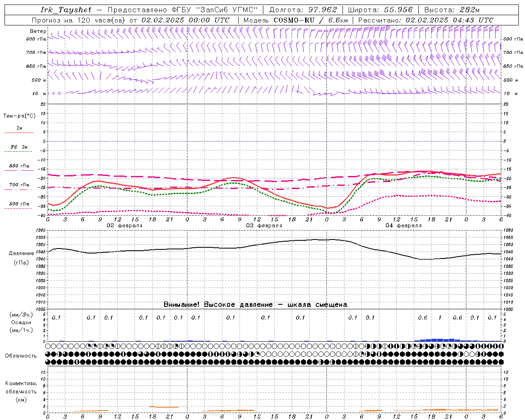Click the '(км)' convective height unit label
The image size is (525, 420).
[21, 399]
